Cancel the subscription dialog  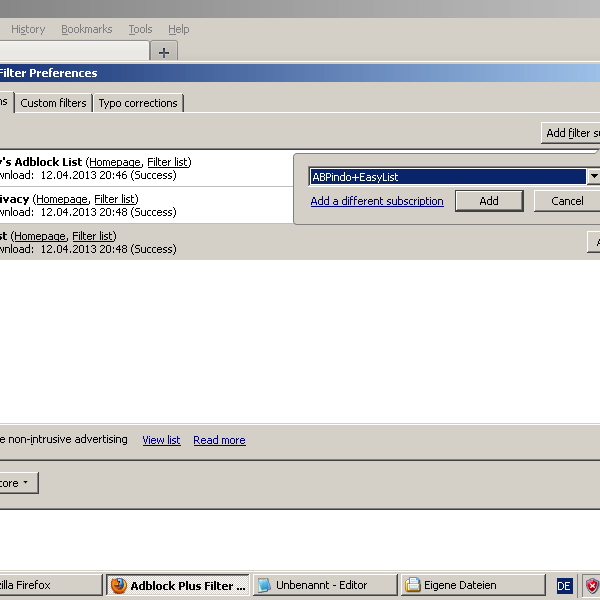point(567,201)
